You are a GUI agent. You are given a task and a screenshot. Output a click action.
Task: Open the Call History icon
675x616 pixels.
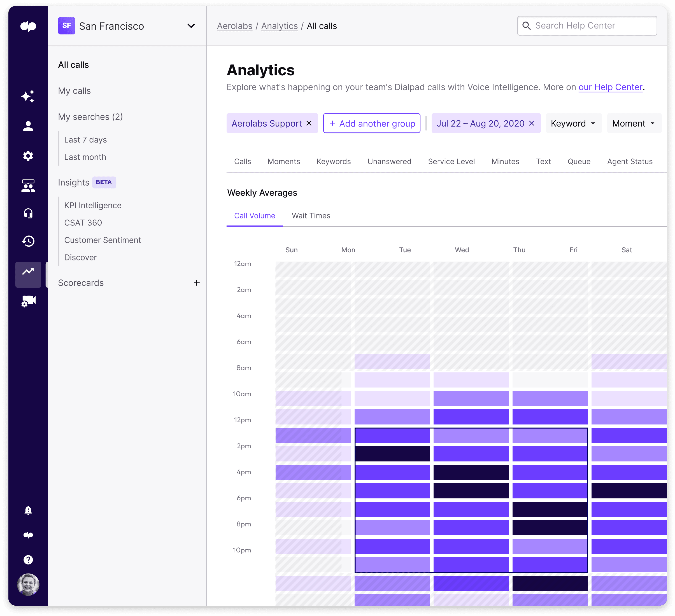pos(28,241)
